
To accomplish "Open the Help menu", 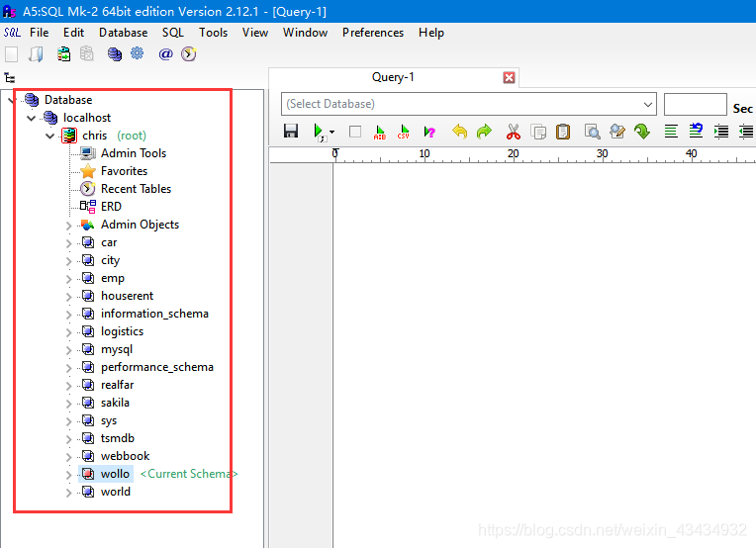I will (431, 33).
